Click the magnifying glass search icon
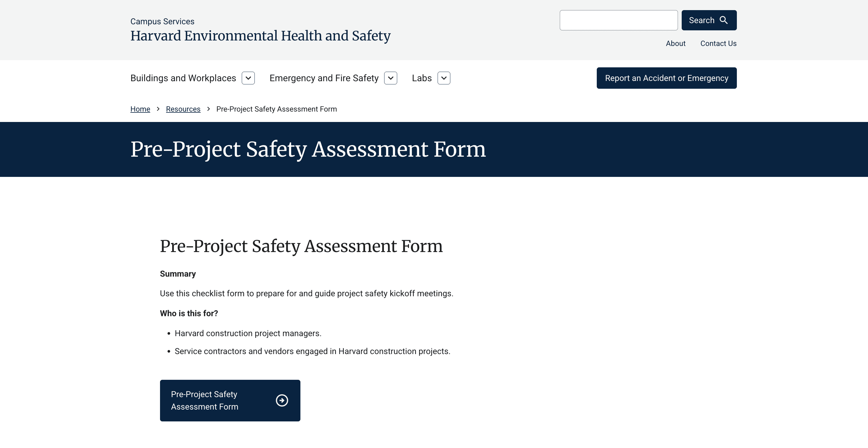The image size is (868, 448). (724, 20)
